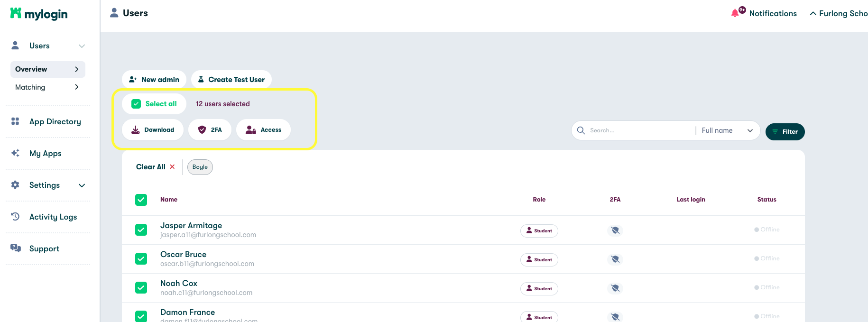Click the Download selected users button

153,130
